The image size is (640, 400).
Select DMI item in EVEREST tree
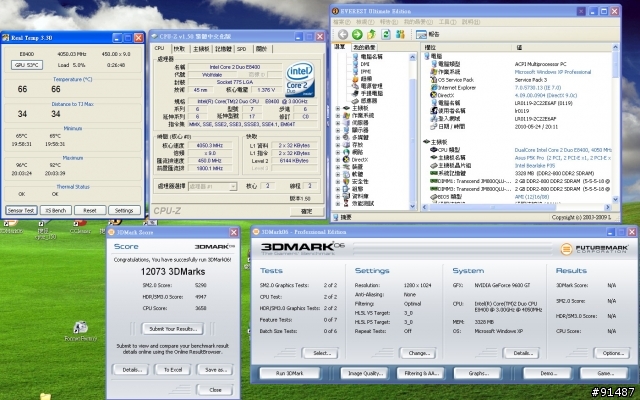361,64
